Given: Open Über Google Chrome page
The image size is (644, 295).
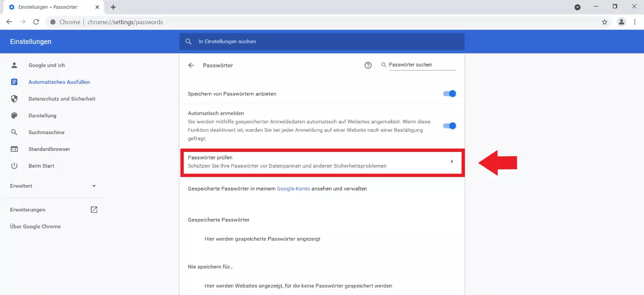Looking at the screenshot, I should coord(35,227).
